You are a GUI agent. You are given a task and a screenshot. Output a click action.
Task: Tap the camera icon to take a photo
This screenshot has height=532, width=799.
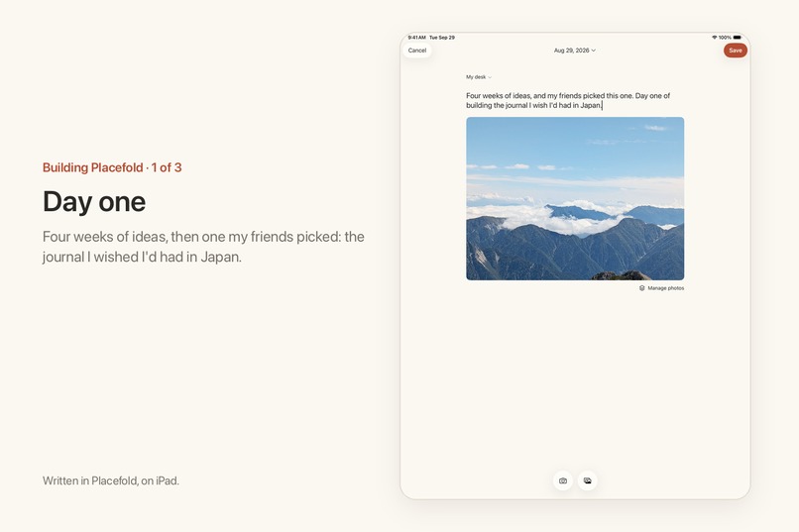tap(563, 480)
